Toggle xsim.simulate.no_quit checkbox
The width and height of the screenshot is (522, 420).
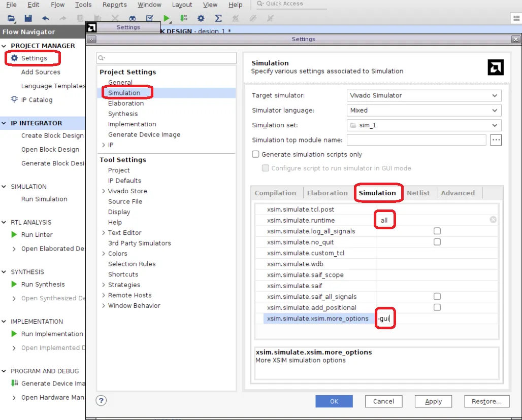437,242
